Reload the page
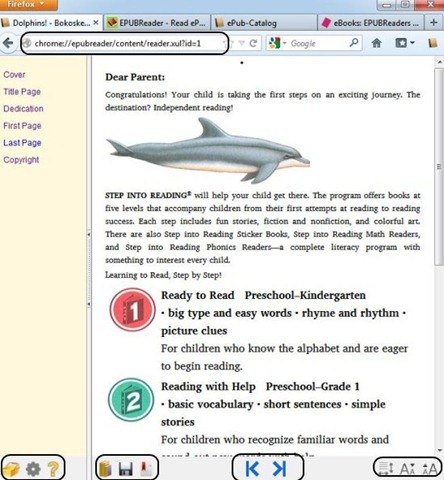Screen dimensions: 444x480 click(253, 43)
